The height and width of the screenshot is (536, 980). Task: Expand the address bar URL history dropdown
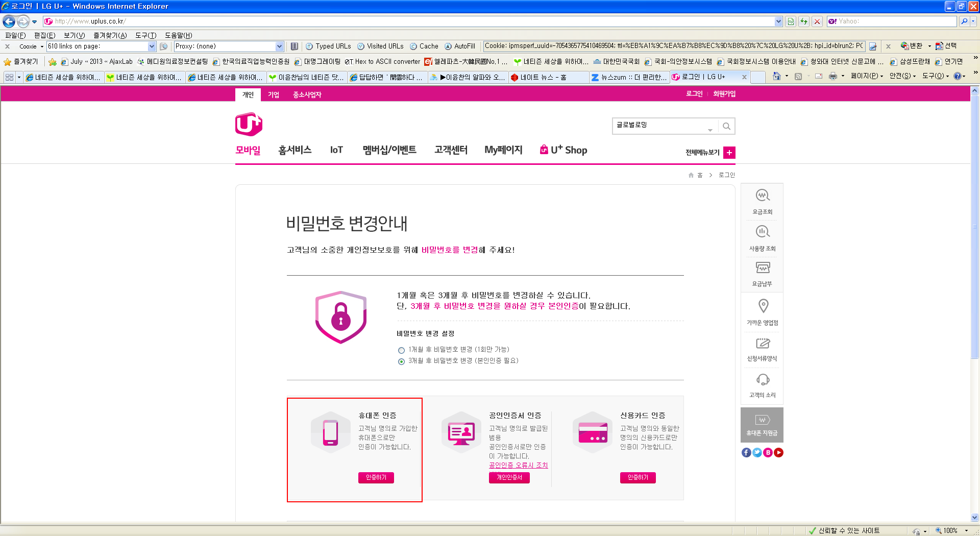(778, 21)
